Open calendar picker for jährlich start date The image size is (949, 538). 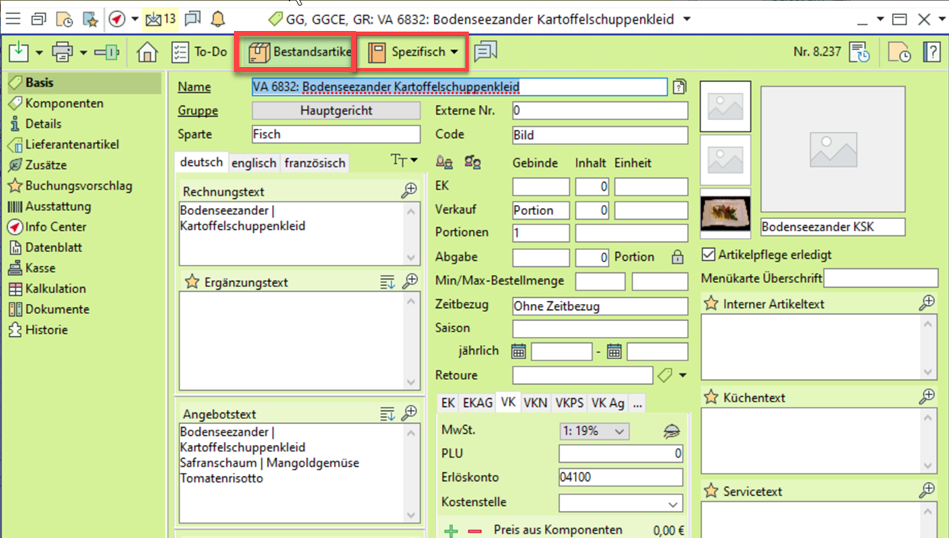pyautogui.click(x=519, y=351)
